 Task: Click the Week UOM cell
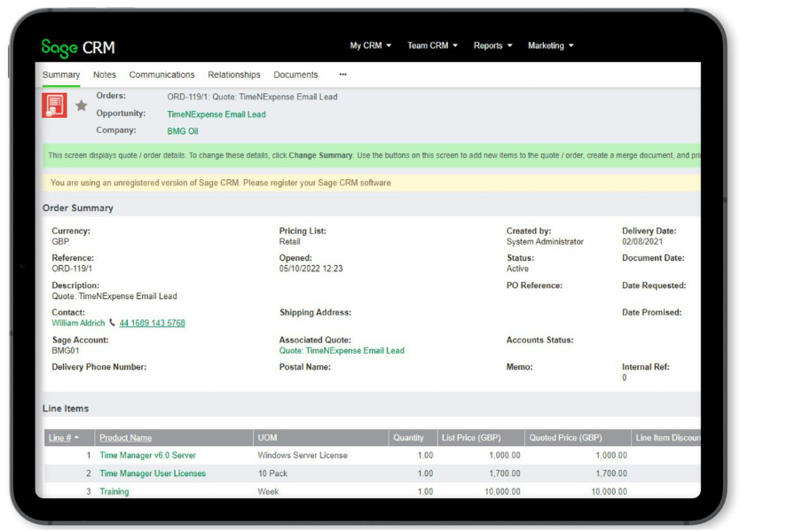[x=268, y=491]
